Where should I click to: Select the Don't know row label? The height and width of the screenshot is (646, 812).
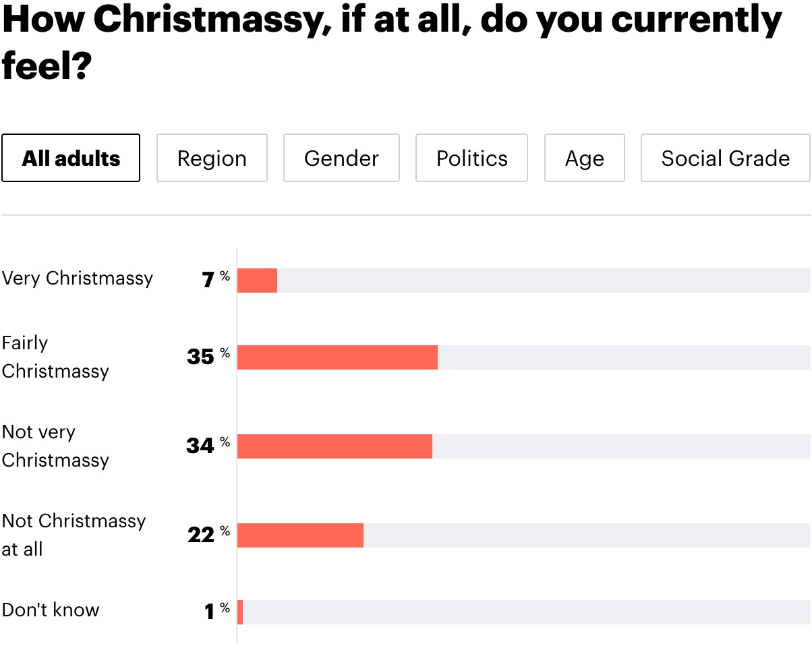pos(51,610)
